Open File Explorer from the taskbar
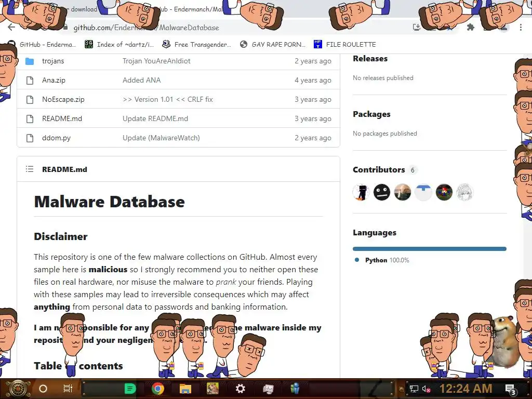The height and width of the screenshot is (399, 532). 185,389
